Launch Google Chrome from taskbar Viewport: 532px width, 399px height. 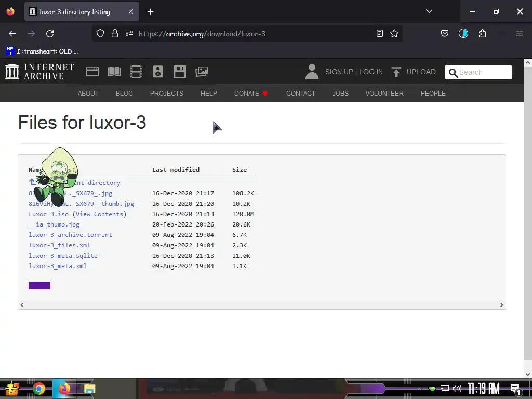pyautogui.click(x=39, y=389)
